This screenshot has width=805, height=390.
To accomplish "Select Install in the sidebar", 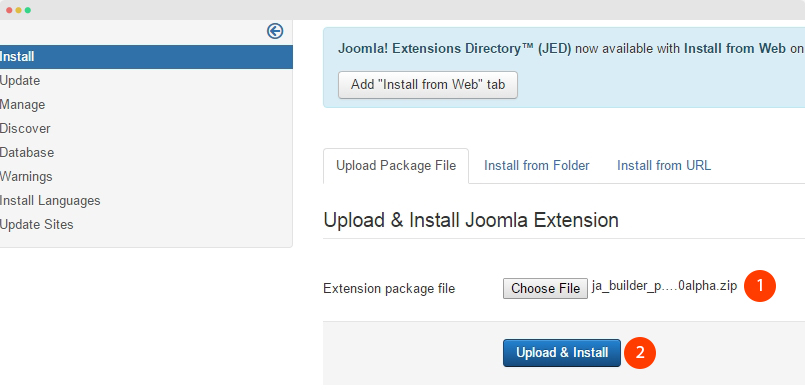I will [146, 57].
